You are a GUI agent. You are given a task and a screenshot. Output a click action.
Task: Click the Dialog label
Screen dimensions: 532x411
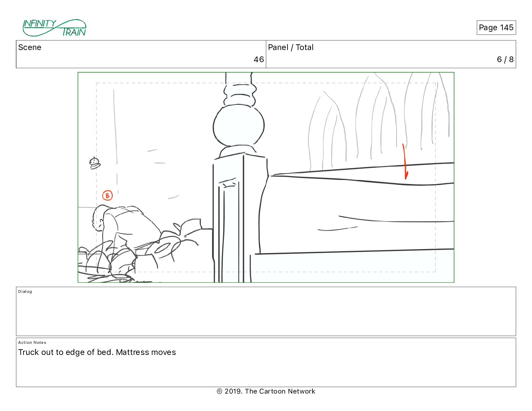click(25, 291)
